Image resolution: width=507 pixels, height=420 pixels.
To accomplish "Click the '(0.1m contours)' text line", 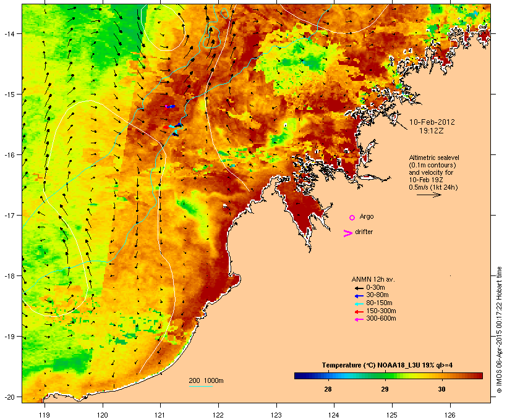I will coord(432,165).
